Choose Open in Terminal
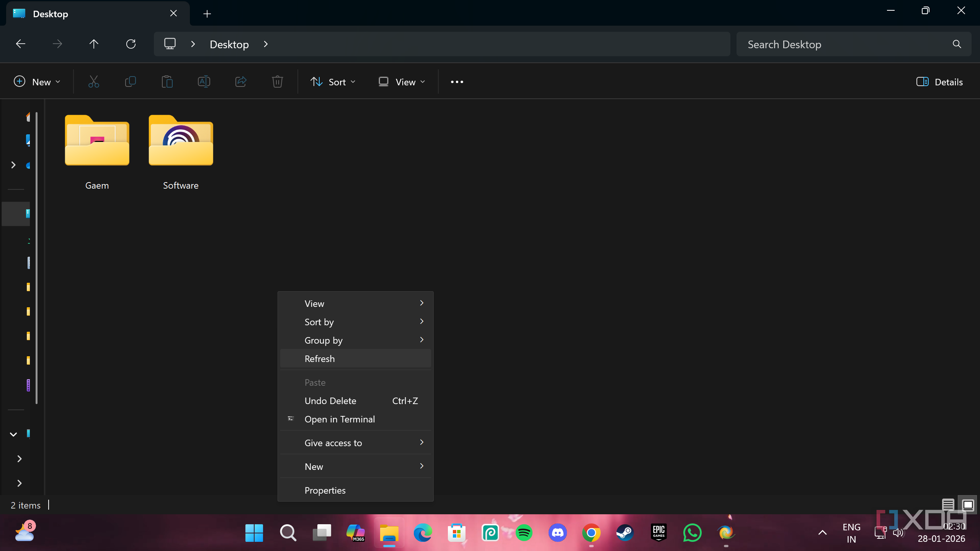This screenshot has width=980, height=551. coord(356,419)
